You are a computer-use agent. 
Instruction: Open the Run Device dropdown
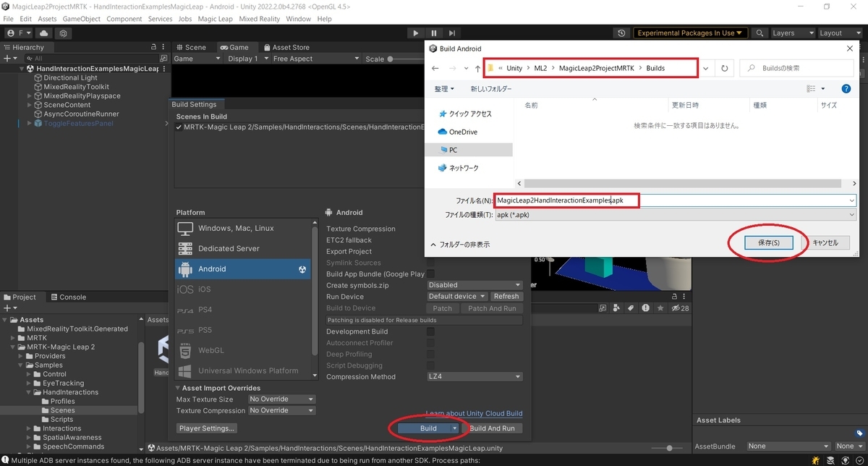[x=457, y=297]
